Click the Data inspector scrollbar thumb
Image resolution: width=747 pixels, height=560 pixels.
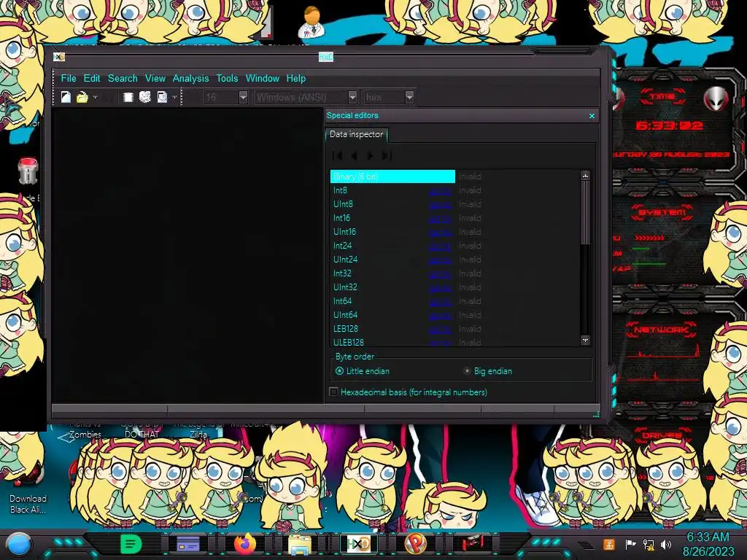[x=585, y=212]
